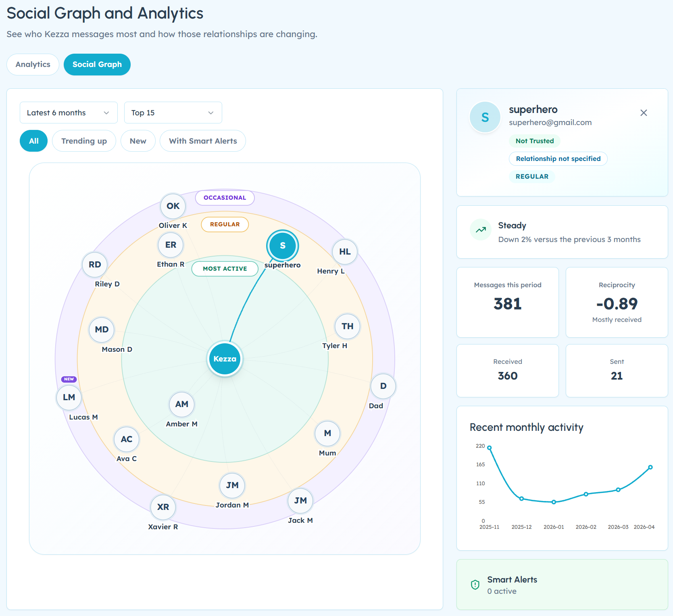Screen dimensions: 673x616
Task: Toggle the With Smart Alerts filter
Action: tap(203, 141)
